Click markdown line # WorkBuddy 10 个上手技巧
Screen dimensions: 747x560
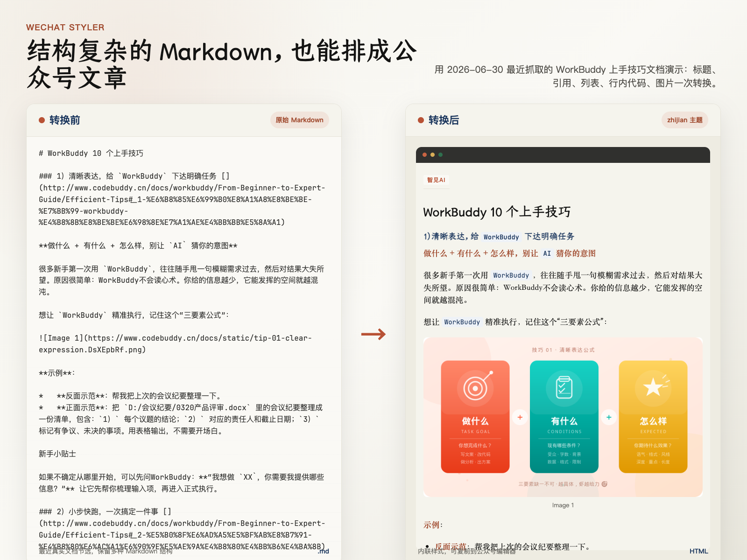(x=91, y=153)
